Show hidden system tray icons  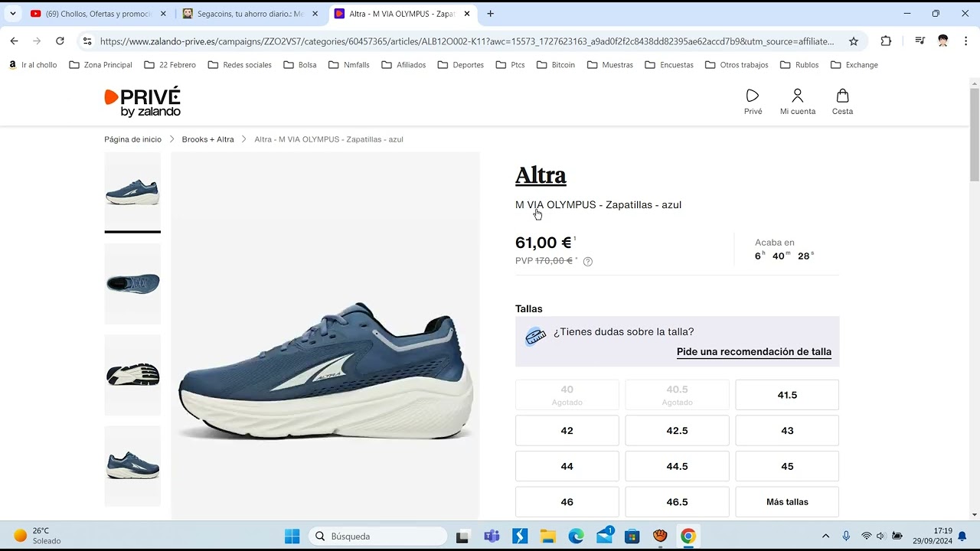point(825,536)
